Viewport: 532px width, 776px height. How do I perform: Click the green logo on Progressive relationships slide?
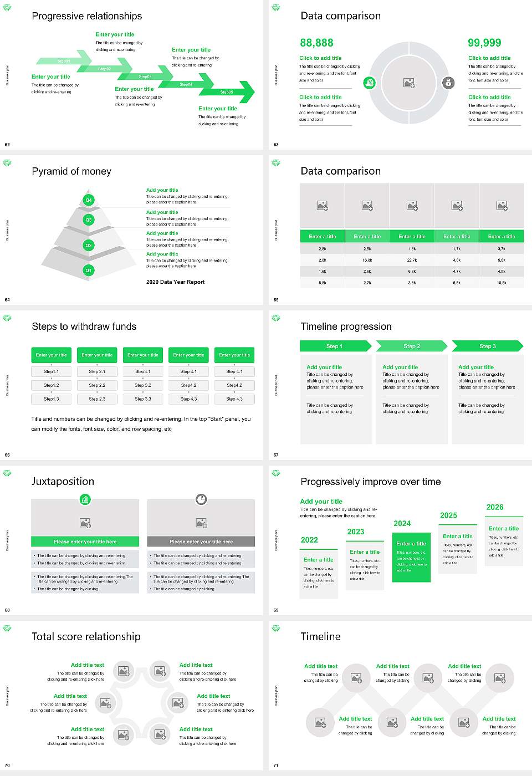(7, 7)
